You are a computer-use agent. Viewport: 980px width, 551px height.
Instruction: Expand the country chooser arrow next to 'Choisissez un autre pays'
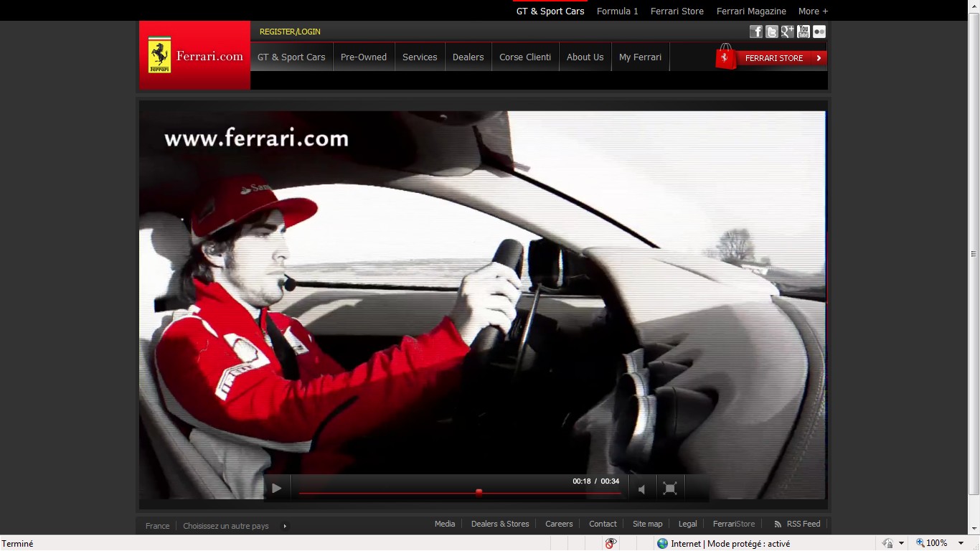click(285, 526)
